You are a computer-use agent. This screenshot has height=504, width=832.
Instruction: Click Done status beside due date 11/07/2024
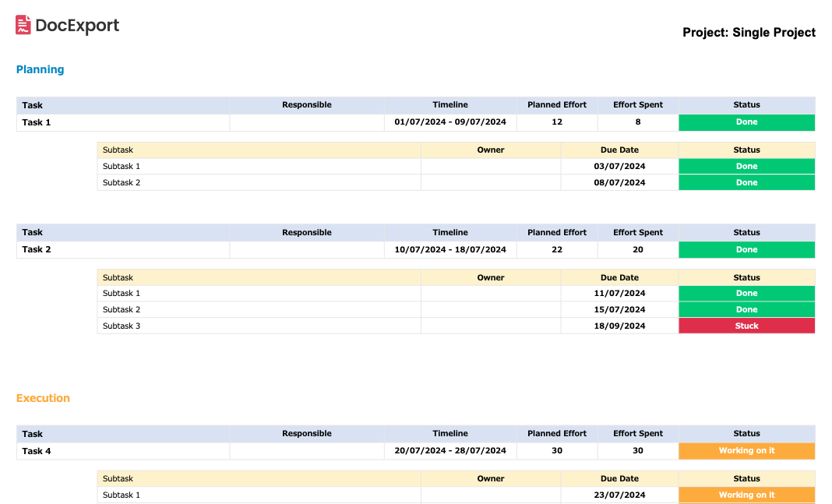(x=746, y=294)
